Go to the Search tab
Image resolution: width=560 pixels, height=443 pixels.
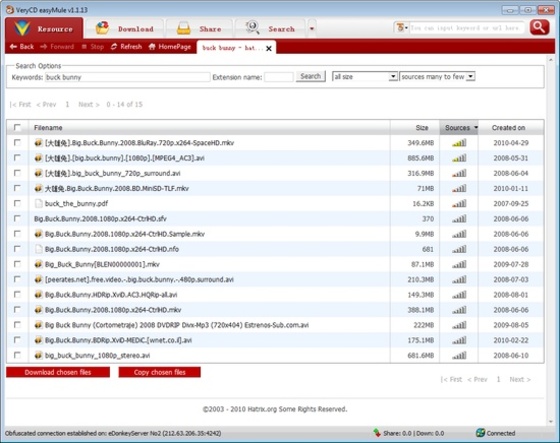click(270, 29)
